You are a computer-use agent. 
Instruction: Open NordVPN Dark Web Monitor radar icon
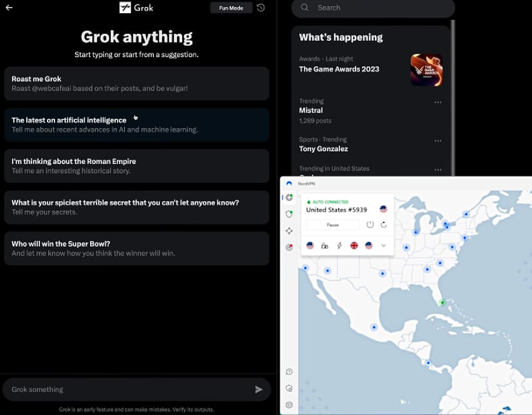[x=289, y=247]
